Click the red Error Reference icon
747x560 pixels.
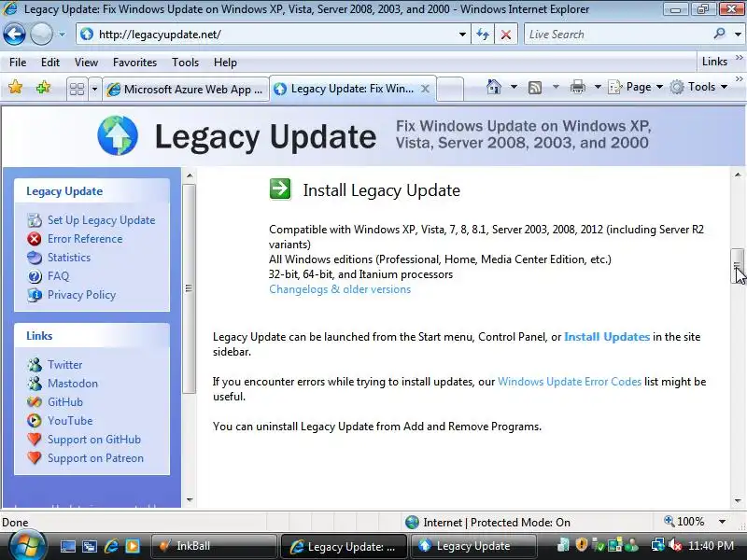35,239
